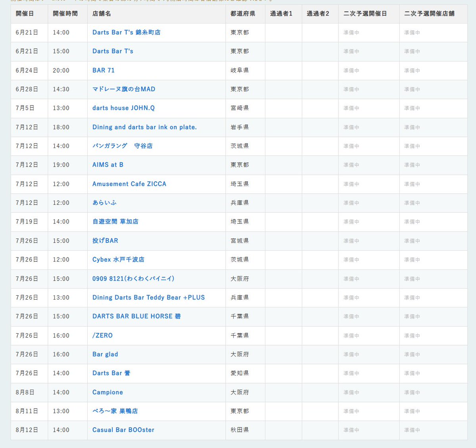Open AIMS at B shop link
This screenshot has width=476, height=448.
[108, 165]
